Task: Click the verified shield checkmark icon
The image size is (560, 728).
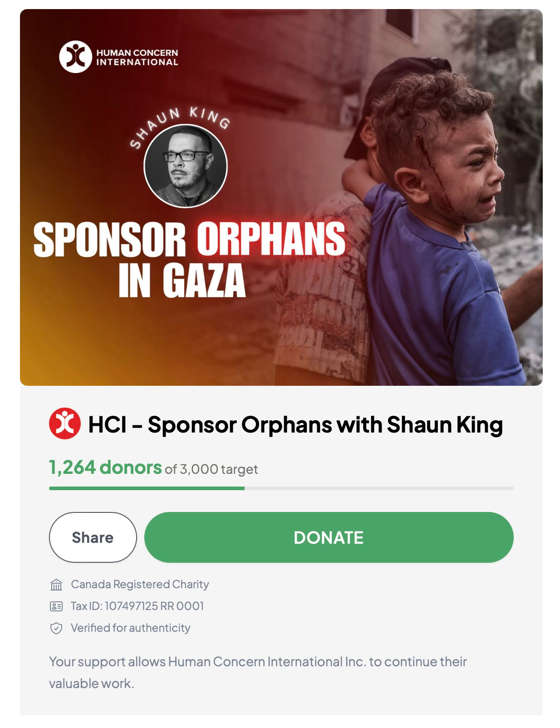Action: click(56, 628)
